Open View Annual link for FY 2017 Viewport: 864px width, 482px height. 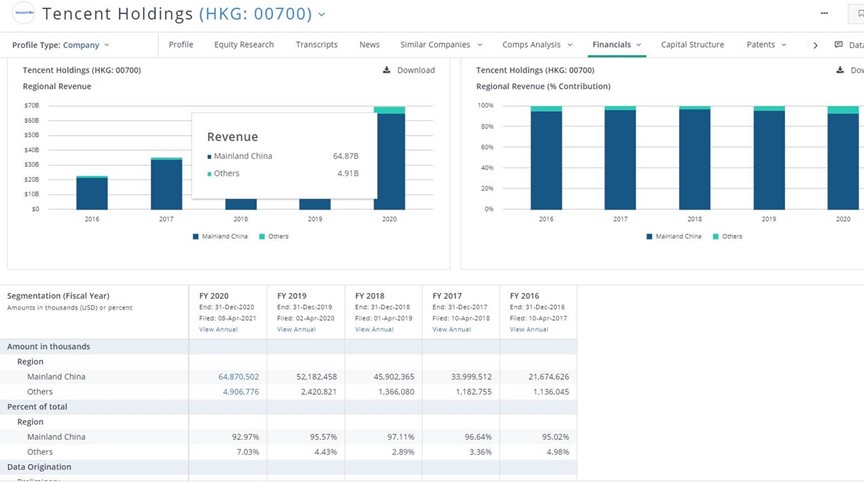tap(451, 329)
